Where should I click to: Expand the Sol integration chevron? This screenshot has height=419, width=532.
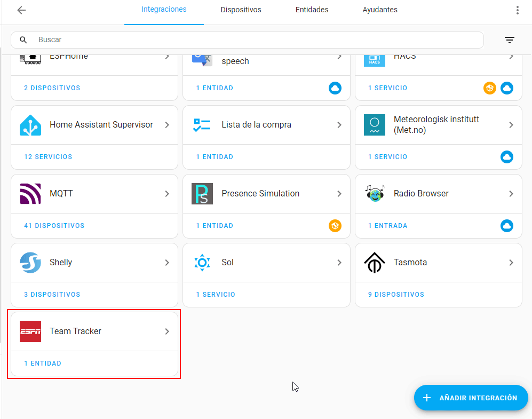click(339, 263)
